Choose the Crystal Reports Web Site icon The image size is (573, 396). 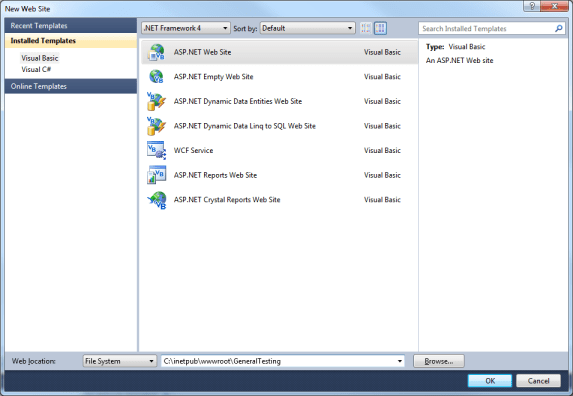(x=156, y=200)
